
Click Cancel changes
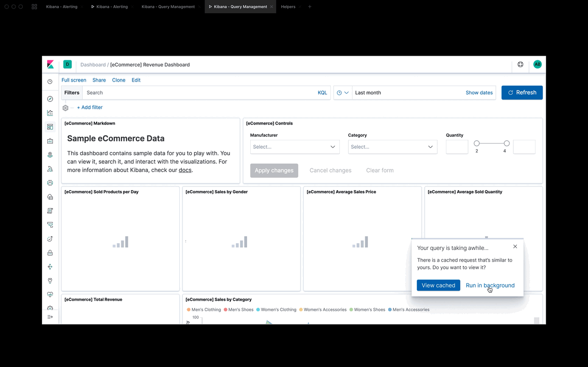point(330,171)
